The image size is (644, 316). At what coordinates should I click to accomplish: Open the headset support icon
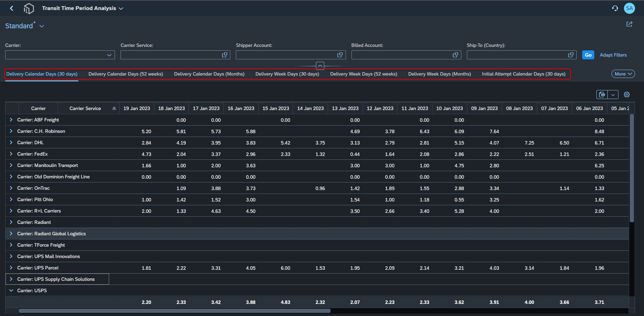615,8
